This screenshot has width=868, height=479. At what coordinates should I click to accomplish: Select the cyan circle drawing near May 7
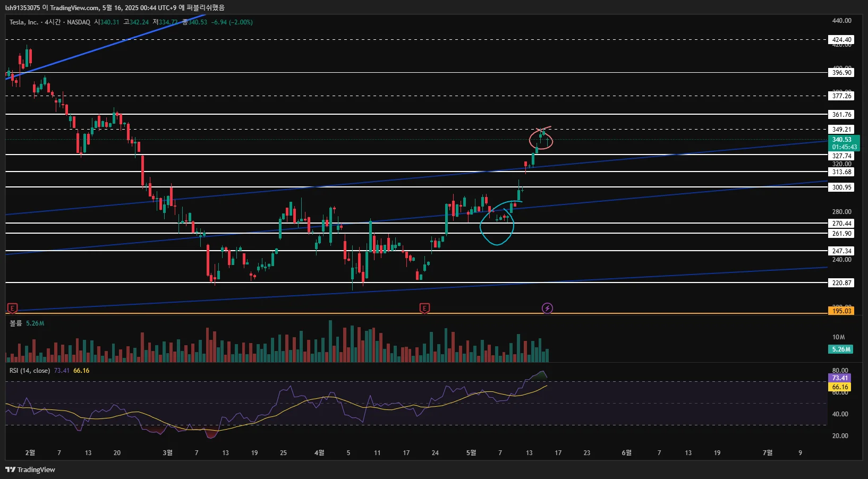tap(497, 226)
